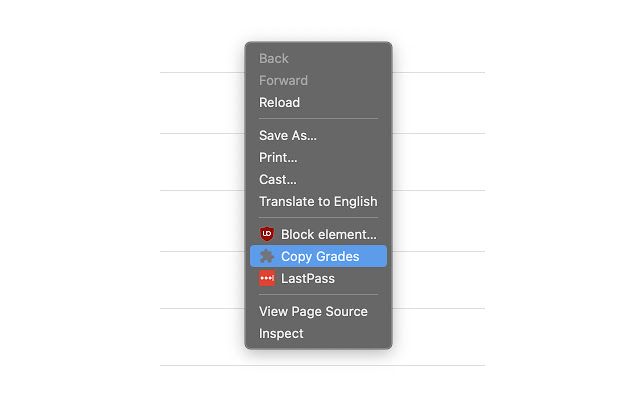Image resolution: width=640 pixels, height=400 pixels.
Task: Start casting with the Cast... option
Action: (x=278, y=179)
